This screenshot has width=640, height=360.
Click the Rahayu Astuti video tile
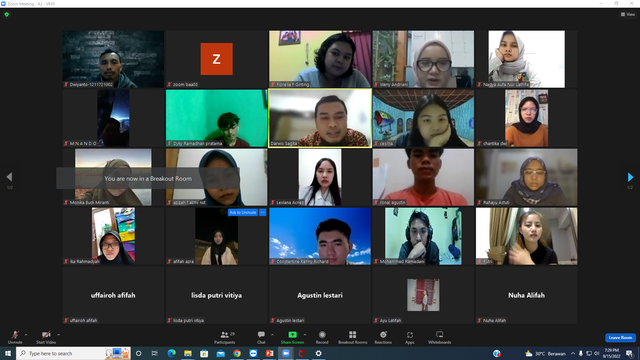click(527, 177)
